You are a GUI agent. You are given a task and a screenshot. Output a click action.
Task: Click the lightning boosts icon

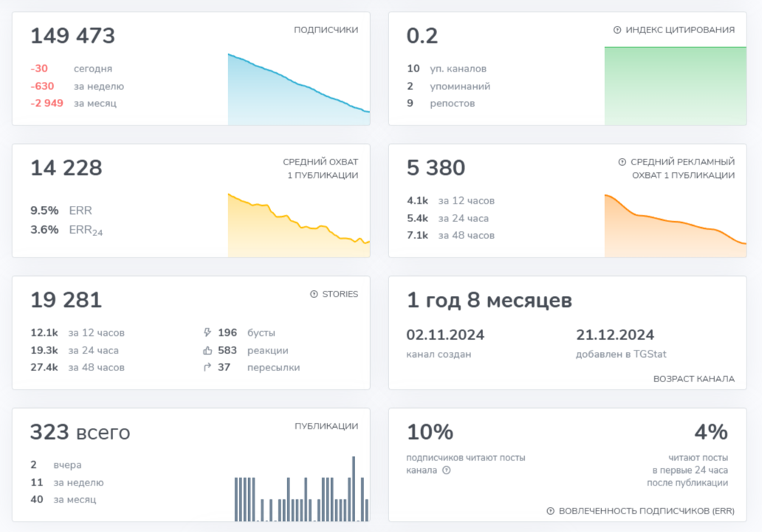pyautogui.click(x=207, y=332)
